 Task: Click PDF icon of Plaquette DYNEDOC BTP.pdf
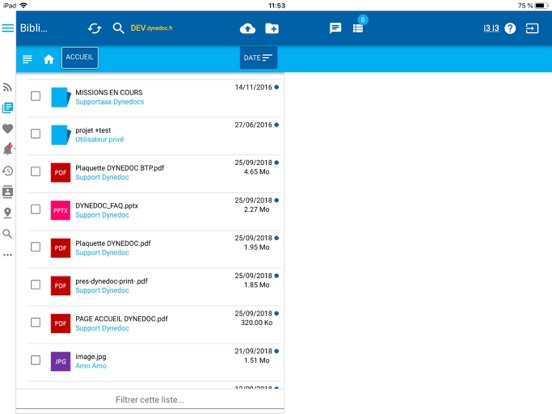(x=61, y=172)
